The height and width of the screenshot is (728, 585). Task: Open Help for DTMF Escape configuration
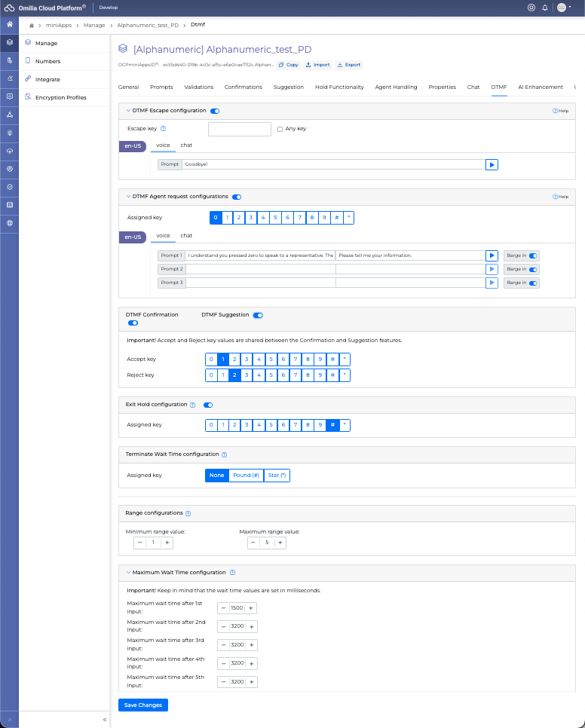coord(560,111)
